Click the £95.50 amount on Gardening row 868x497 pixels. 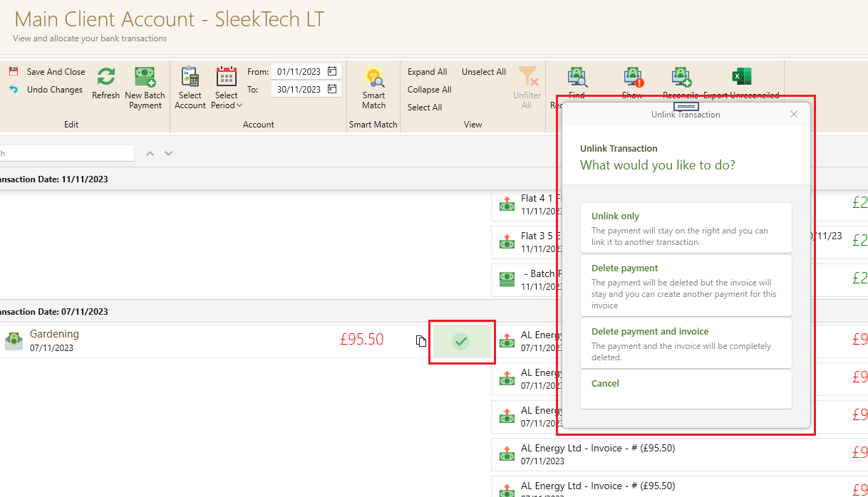coord(362,340)
